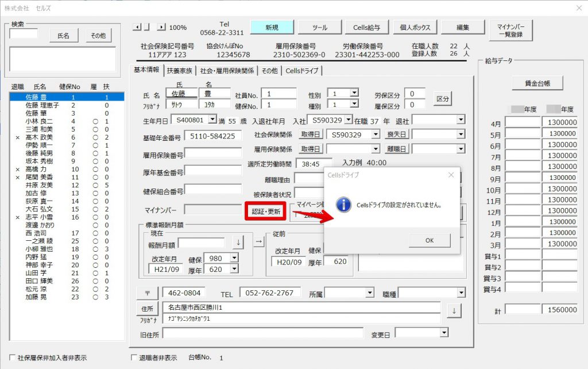588x369 pixels.
Task: Click the 住所 button
Action: [148, 309]
